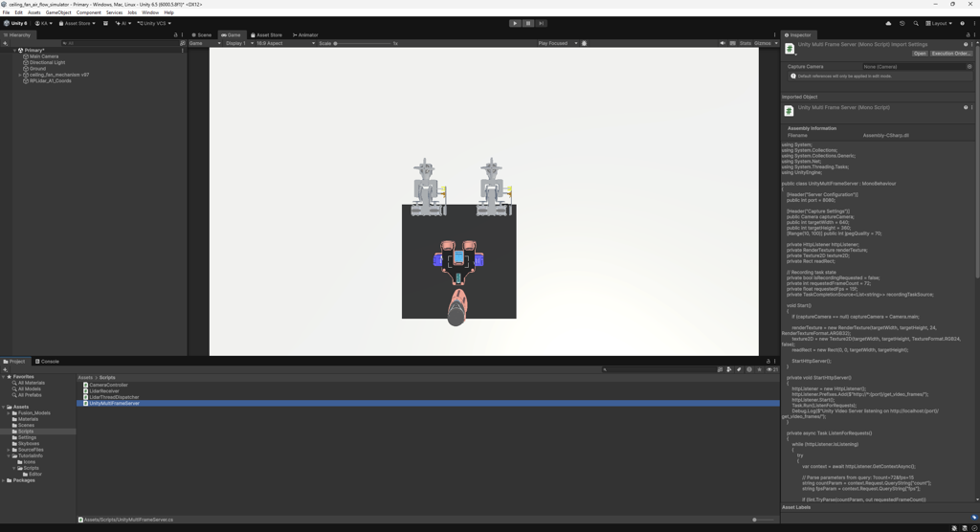Switch to the Asset Store tab
This screenshot has width=980, height=532.
266,35
